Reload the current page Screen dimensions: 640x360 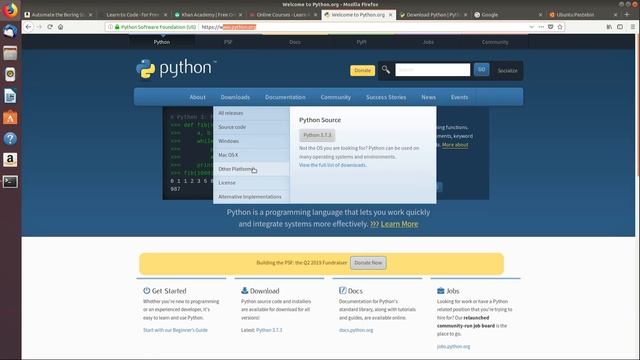pos(50,27)
